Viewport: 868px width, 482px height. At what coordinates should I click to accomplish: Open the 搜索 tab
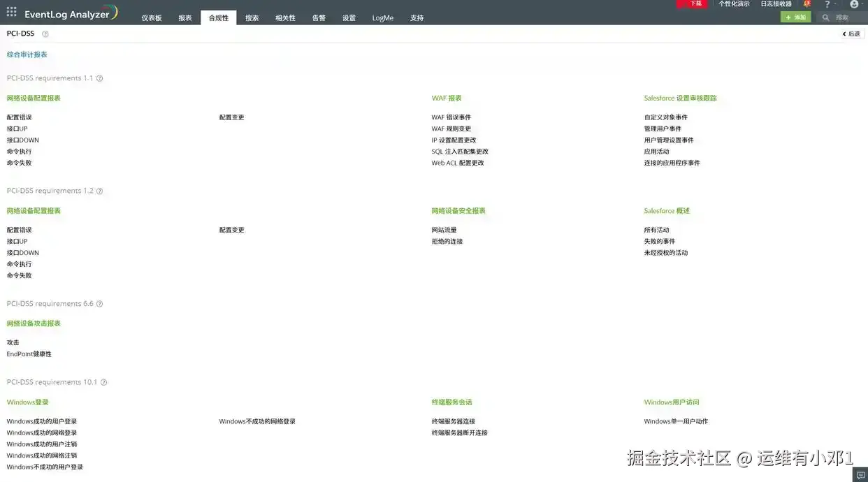pyautogui.click(x=252, y=18)
